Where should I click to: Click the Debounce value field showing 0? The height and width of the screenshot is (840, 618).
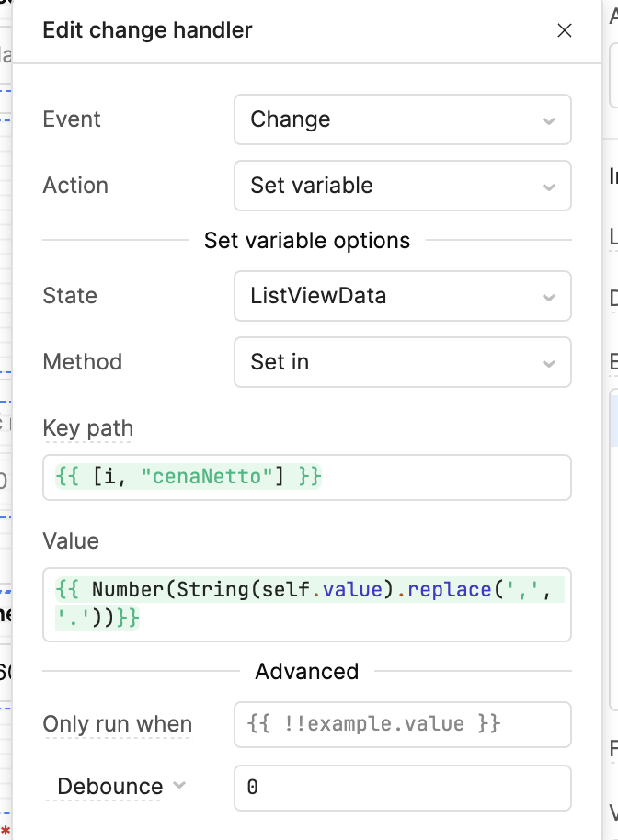click(402, 788)
